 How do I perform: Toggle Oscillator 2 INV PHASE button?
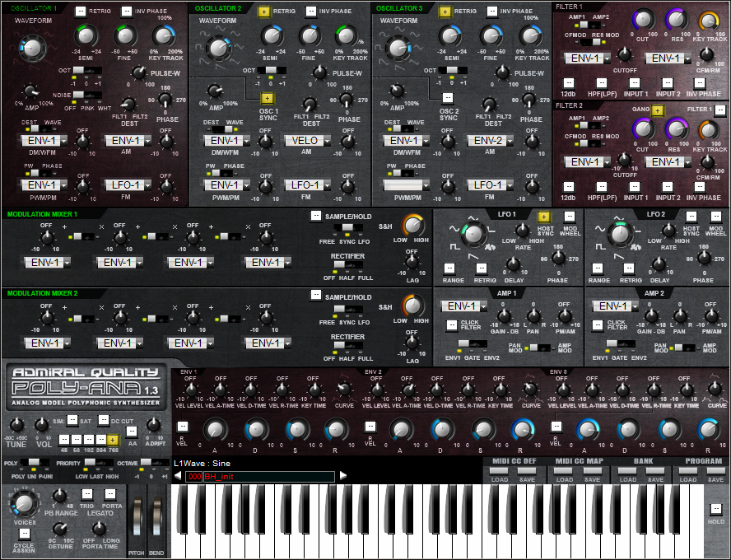pos(311,12)
